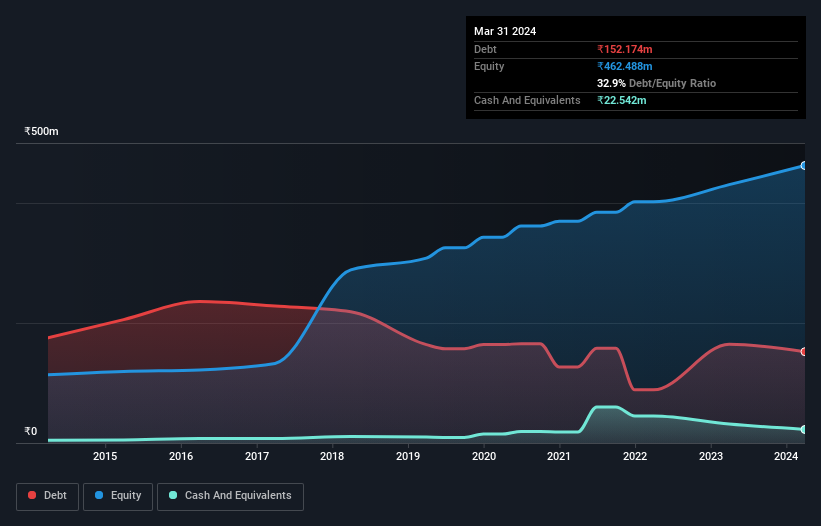The height and width of the screenshot is (526, 821).
Task: Click the ₹22.542m cash value
Action: [622, 100]
